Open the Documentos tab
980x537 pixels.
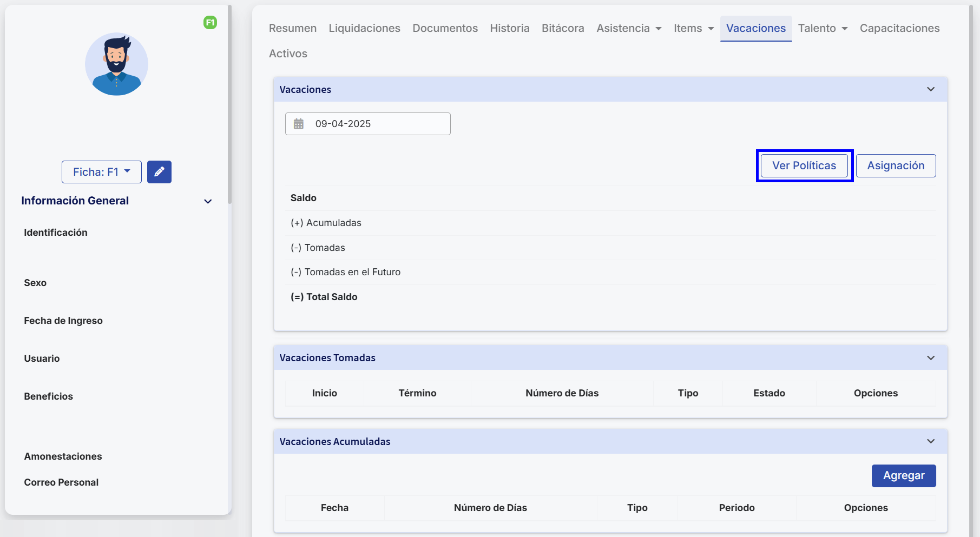coord(445,28)
